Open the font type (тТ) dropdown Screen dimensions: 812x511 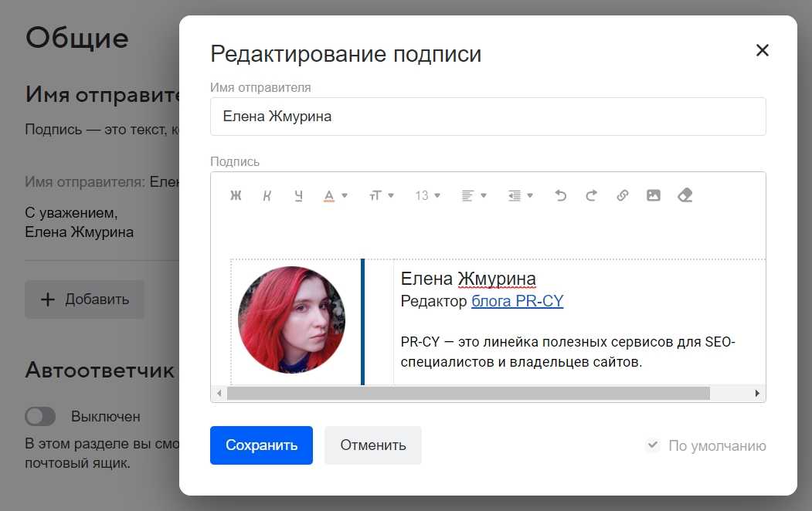[381, 196]
